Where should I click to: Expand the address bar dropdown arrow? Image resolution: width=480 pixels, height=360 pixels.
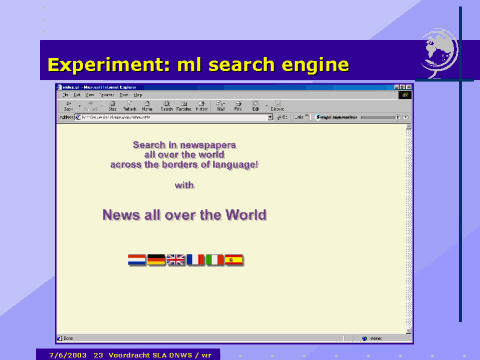270,117
